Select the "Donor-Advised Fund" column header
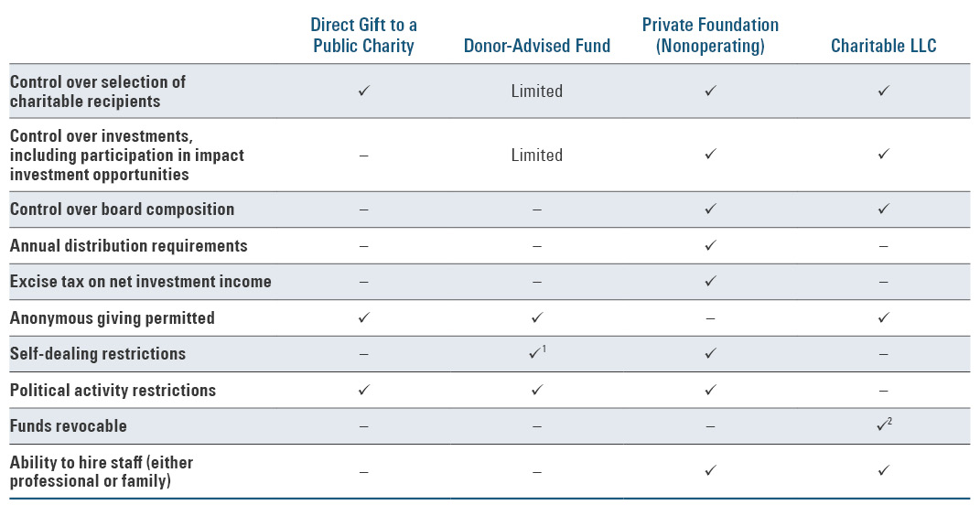The image size is (980, 505). click(x=536, y=46)
